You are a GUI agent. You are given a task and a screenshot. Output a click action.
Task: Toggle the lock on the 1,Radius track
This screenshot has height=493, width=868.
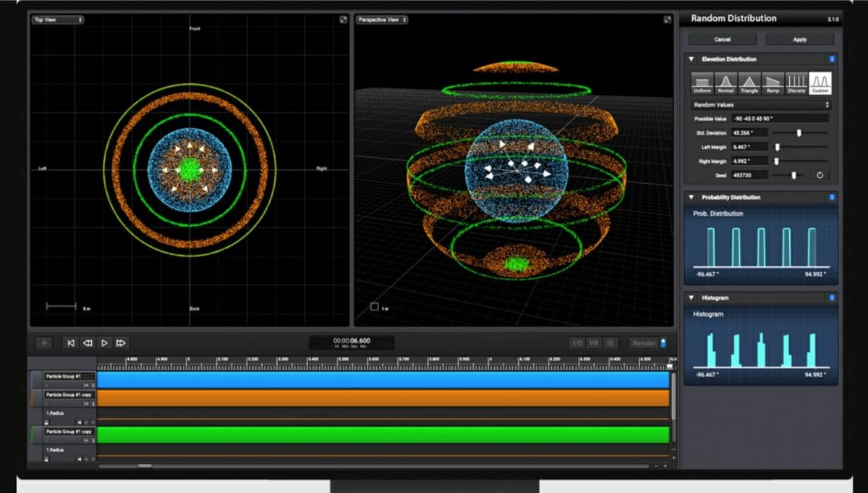pyautogui.click(x=46, y=421)
